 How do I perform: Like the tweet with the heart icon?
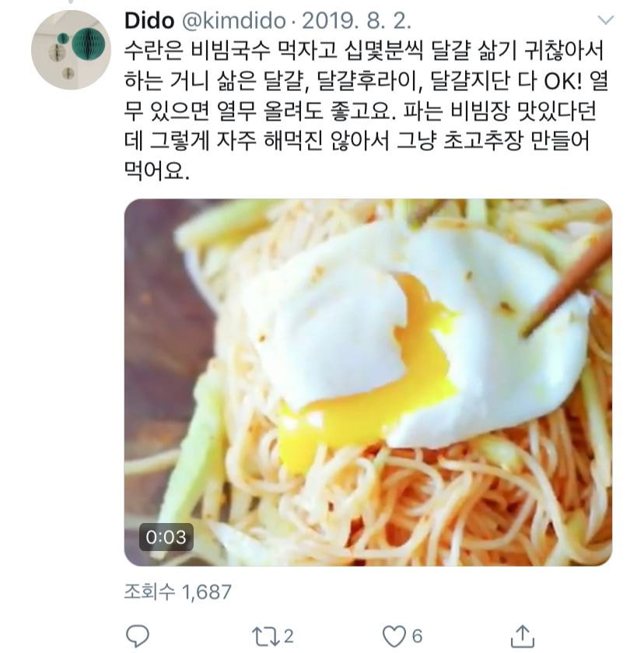[x=394, y=637]
